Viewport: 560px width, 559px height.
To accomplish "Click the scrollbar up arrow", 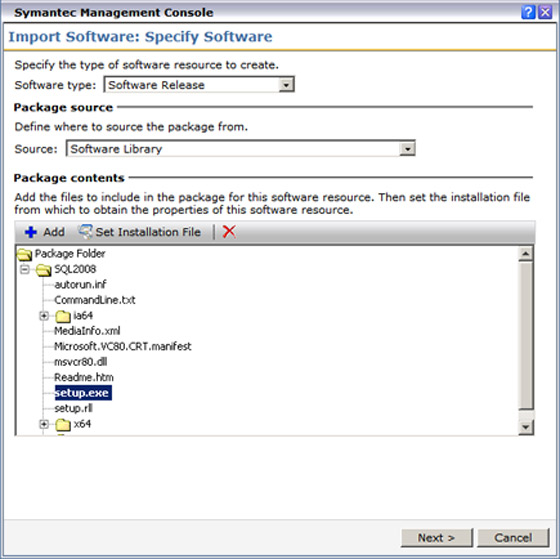I will 526,254.
